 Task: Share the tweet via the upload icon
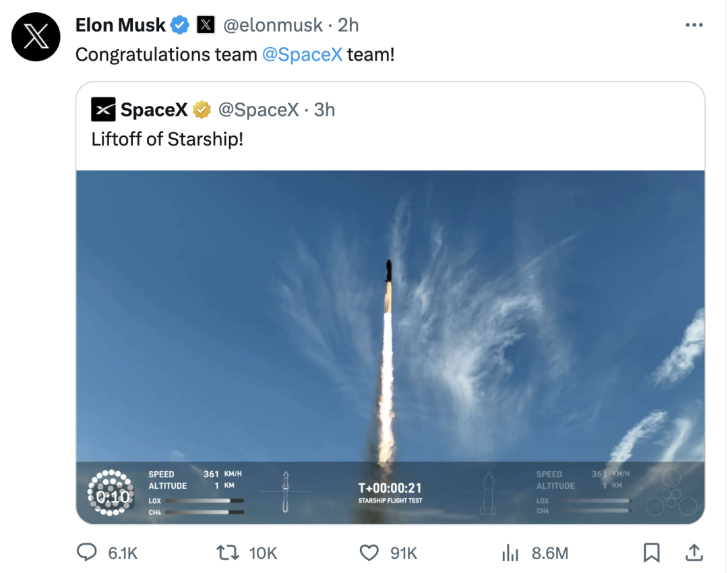694,552
